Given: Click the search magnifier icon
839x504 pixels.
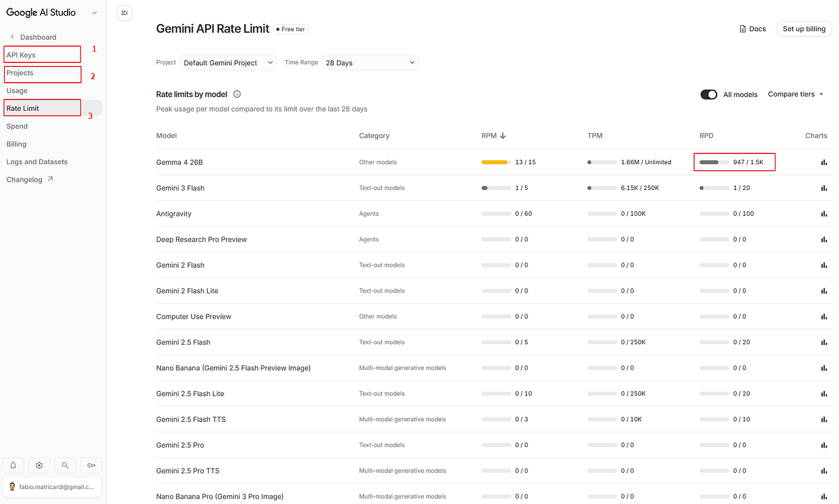Looking at the screenshot, I should click(x=65, y=465).
